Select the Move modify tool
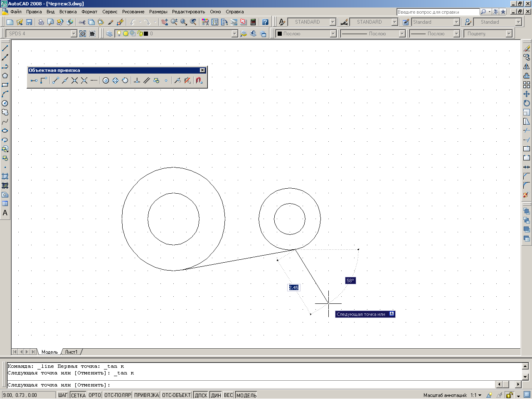The height and width of the screenshot is (399, 532). (527, 94)
